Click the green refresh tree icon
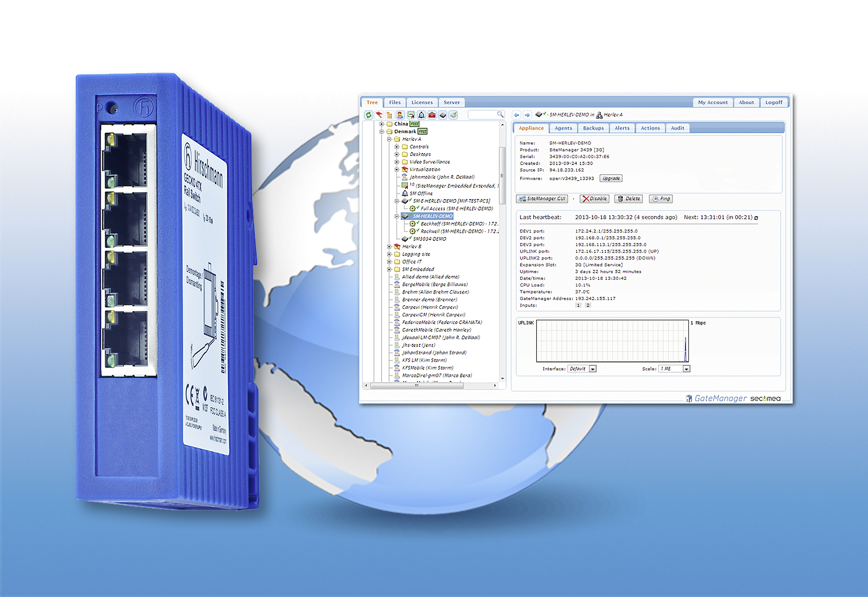The width and height of the screenshot is (868, 597). 368,115
